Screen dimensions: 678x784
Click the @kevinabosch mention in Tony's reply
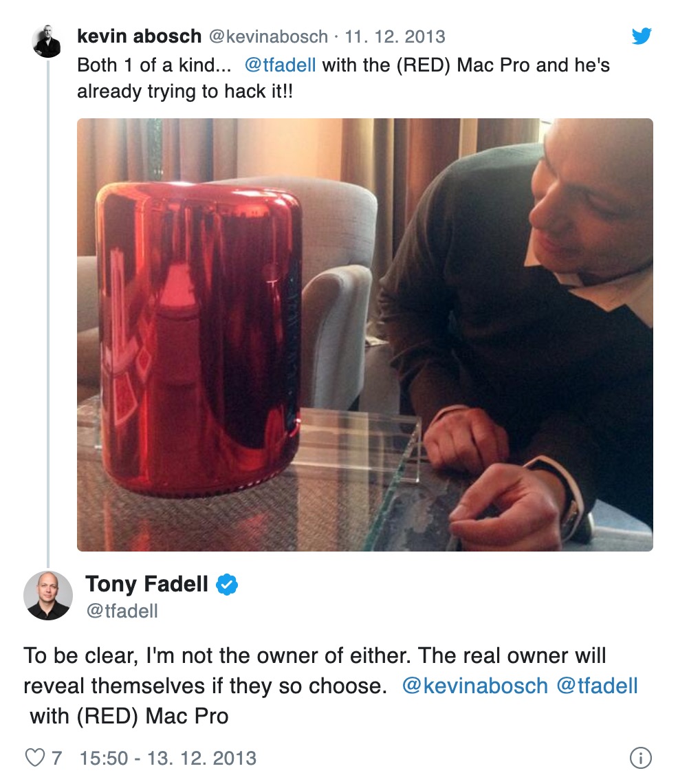(474, 686)
